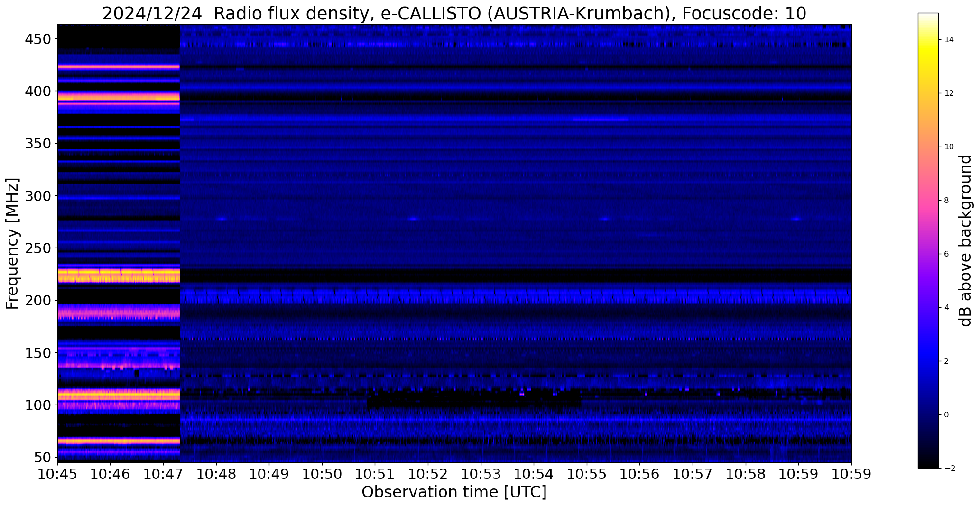Click the 350 frequency tick label

[x=37, y=143]
